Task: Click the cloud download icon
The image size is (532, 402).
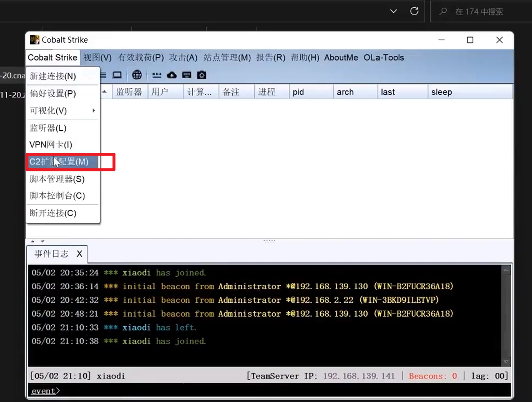Action: click(x=172, y=75)
